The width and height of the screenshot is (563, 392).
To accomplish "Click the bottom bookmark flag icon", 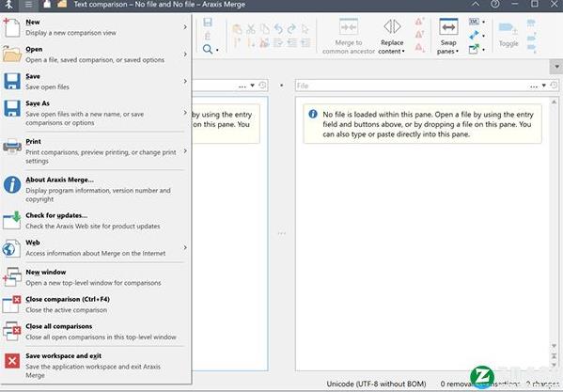I will coord(531,47).
